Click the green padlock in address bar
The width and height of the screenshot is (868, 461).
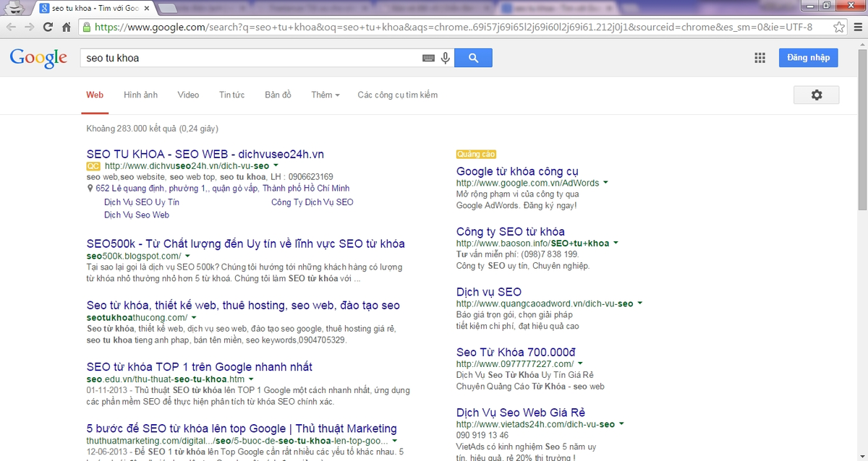click(x=87, y=27)
